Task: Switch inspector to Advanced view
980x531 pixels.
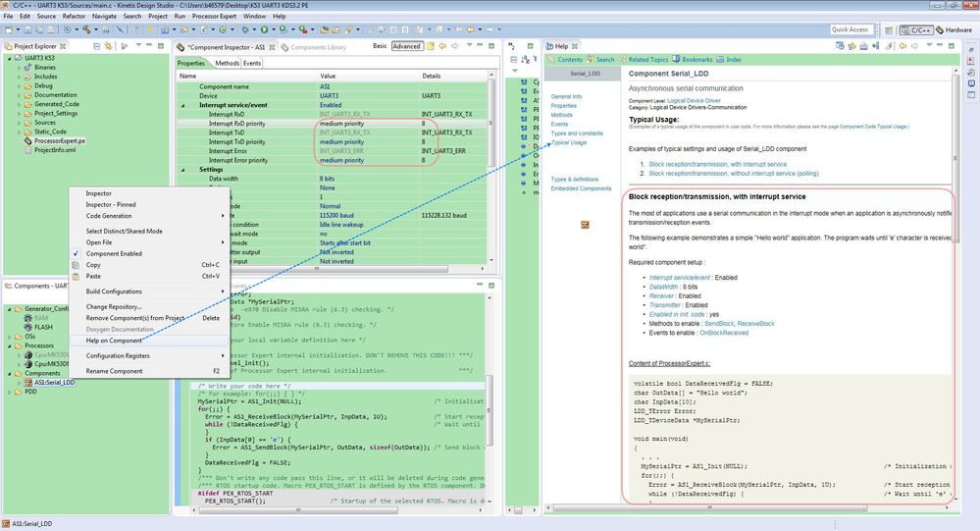Action: [406, 46]
